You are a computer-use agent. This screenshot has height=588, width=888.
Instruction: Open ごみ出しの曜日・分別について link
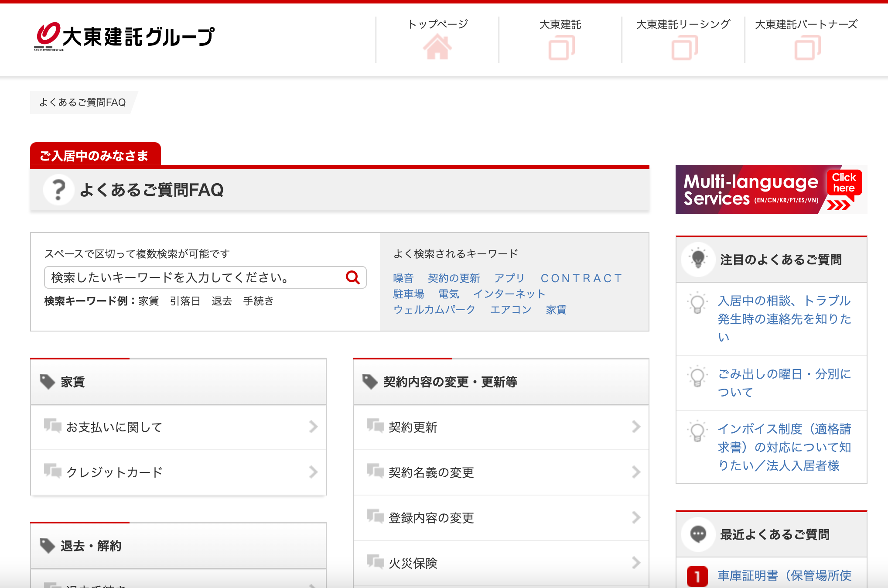tap(785, 383)
